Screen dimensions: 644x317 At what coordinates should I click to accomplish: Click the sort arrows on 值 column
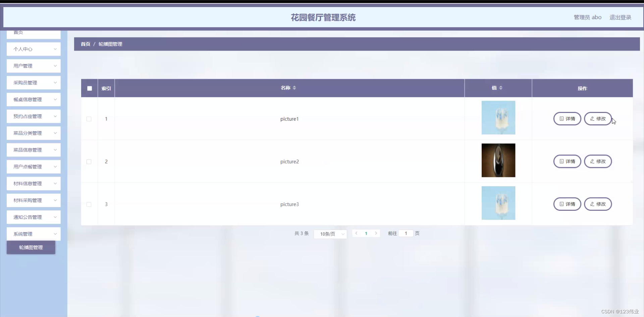pos(500,88)
